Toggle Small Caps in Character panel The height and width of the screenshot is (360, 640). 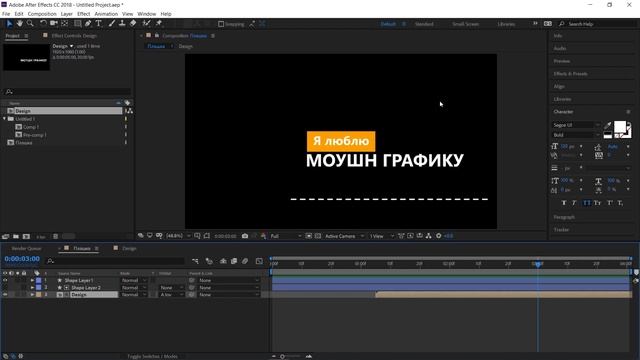click(x=597, y=203)
